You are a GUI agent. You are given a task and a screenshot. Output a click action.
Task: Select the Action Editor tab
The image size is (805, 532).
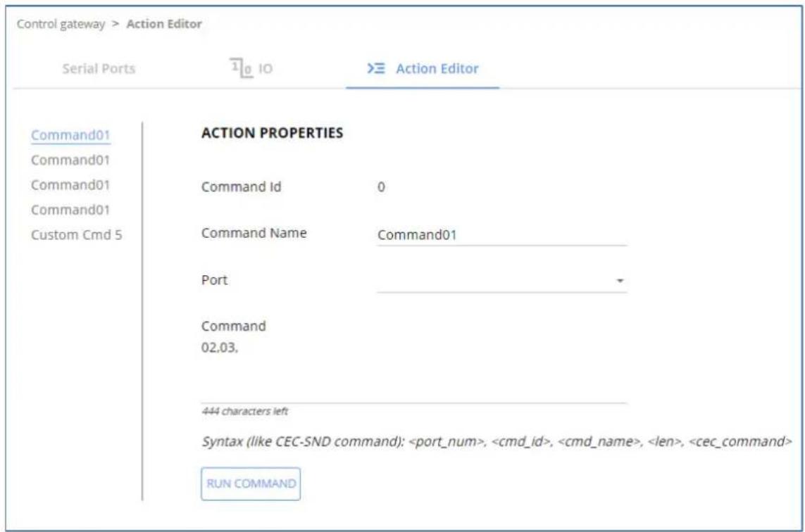click(x=423, y=68)
